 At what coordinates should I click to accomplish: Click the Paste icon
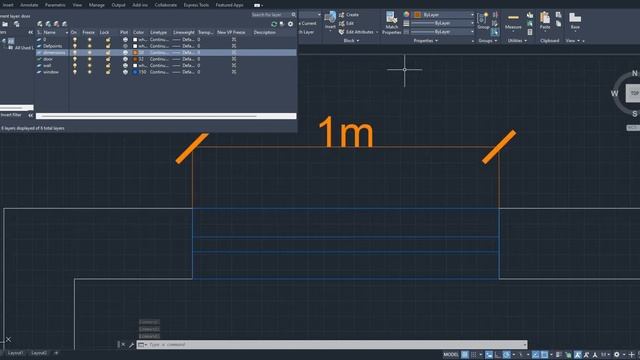click(x=545, y=18)
